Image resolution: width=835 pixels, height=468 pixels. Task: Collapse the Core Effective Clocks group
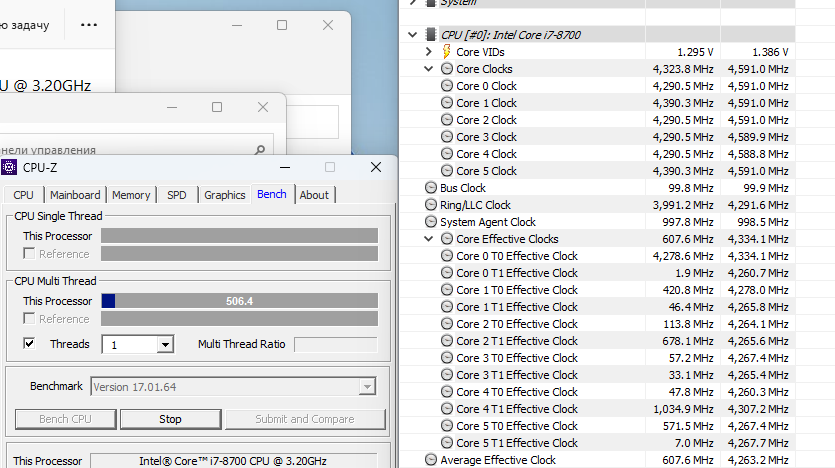coord(429,239)
